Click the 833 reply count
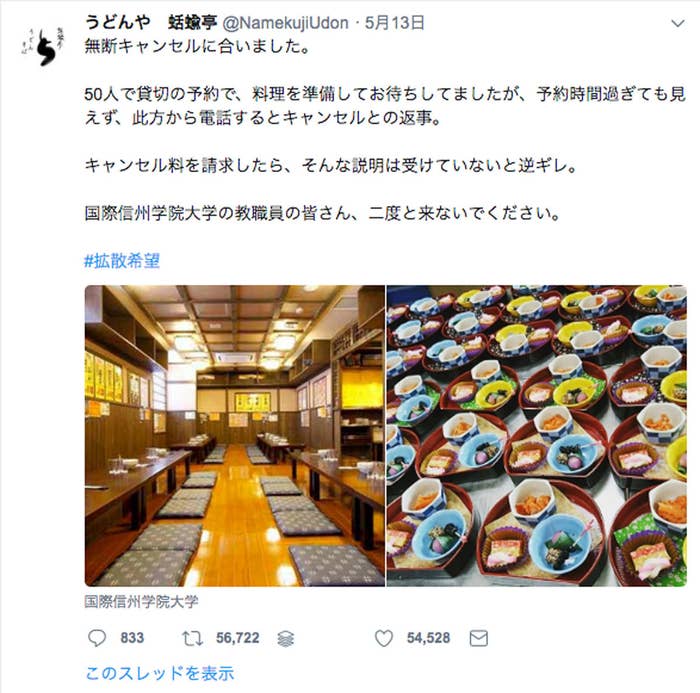This screenshot has height=693, width=700. tap(132, 638)
